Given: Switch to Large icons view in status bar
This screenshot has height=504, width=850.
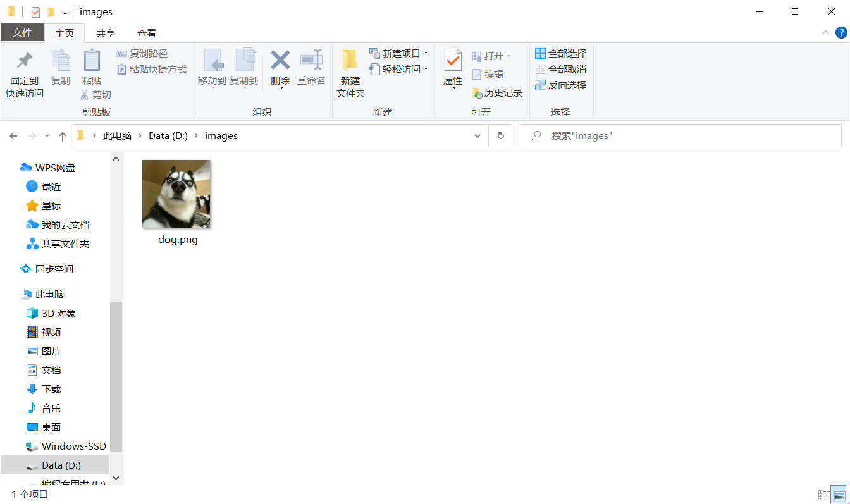Looking at the screenshot, I should pos(839,495).
